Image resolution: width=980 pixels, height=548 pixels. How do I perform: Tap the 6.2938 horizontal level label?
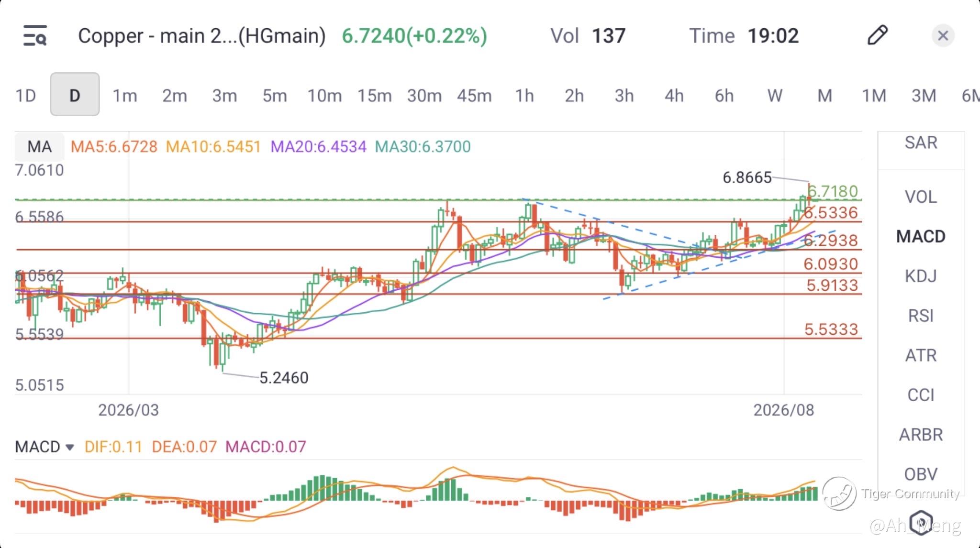point(831,240)
